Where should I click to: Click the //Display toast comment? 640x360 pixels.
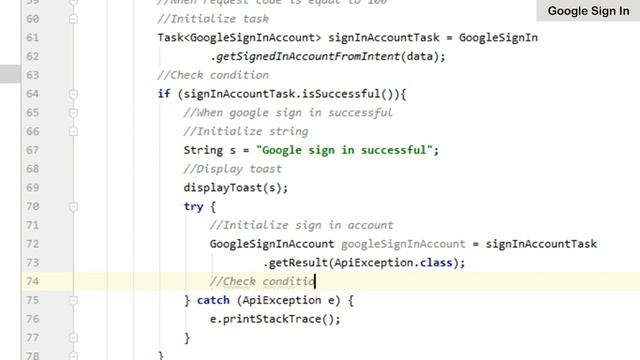point(233,169)
